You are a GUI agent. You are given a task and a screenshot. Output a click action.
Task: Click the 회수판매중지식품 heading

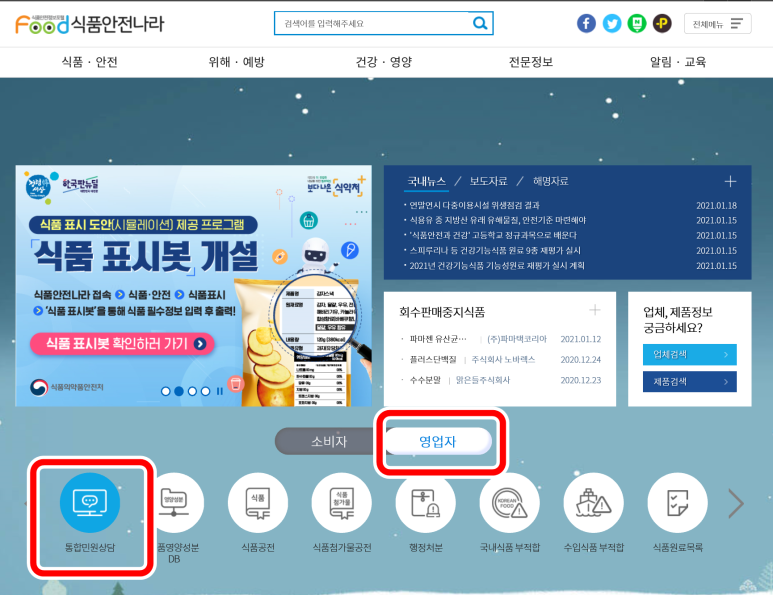[442, 312]
